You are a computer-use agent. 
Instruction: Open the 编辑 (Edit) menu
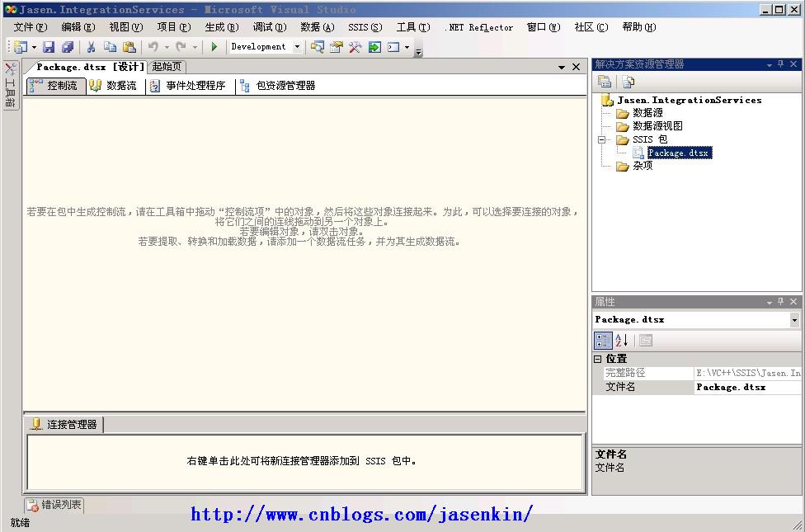[78, 27]
